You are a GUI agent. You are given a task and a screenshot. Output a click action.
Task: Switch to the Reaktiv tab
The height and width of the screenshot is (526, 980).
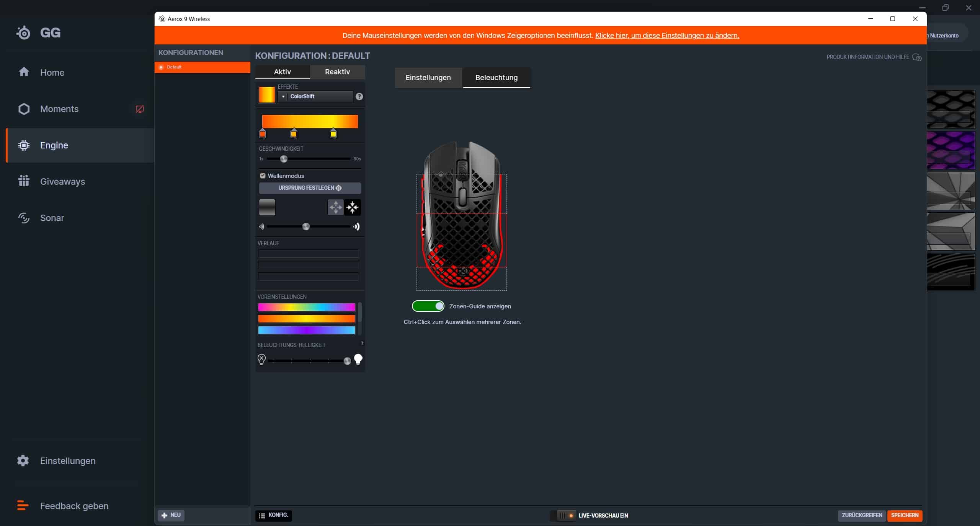point(337,72)
